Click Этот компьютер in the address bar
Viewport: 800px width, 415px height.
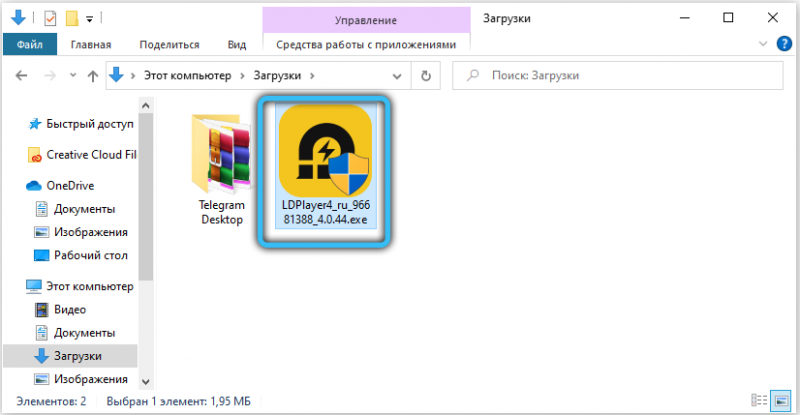point(187,76)
